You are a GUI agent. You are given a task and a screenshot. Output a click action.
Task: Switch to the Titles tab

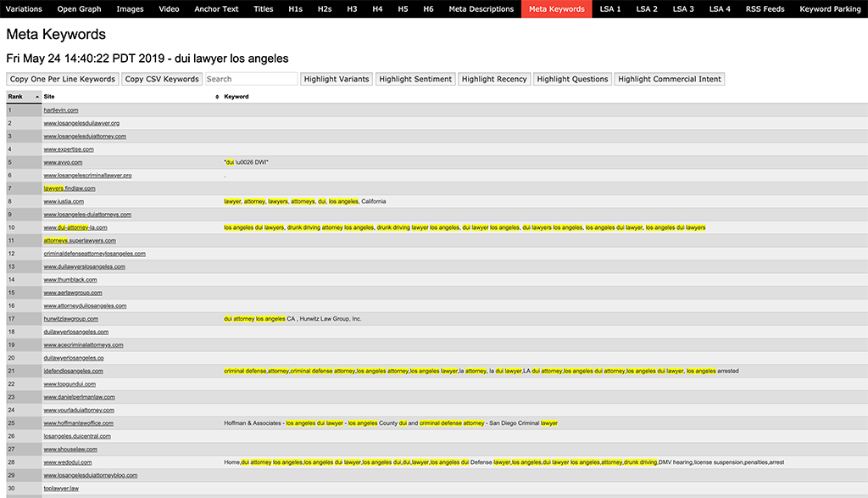click(x=264, y=8)
